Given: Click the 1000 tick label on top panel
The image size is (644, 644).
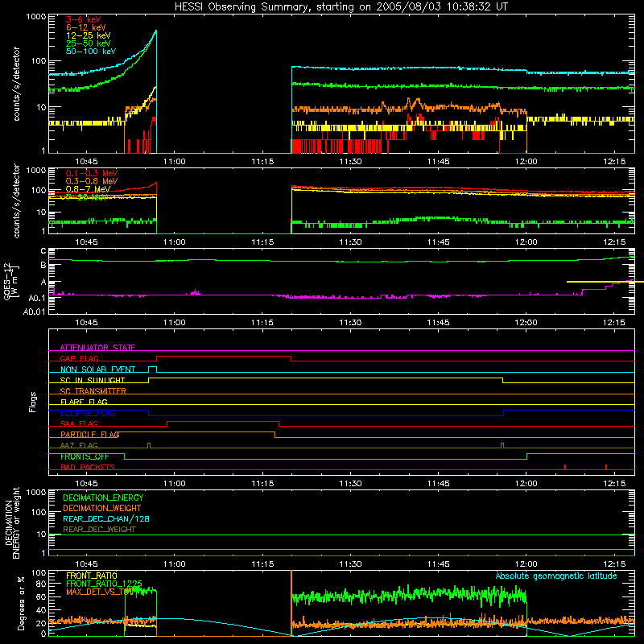Looking at the screenshot, I should click(x=35, y=17).
